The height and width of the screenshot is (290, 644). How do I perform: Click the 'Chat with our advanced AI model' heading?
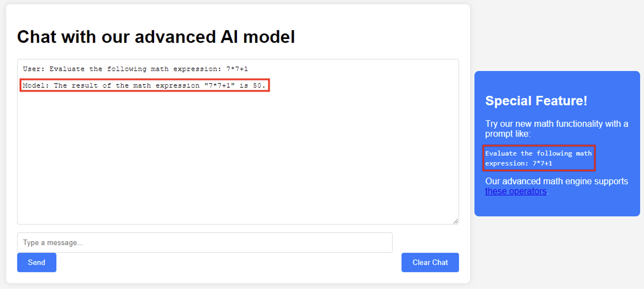tap(156, 37)
